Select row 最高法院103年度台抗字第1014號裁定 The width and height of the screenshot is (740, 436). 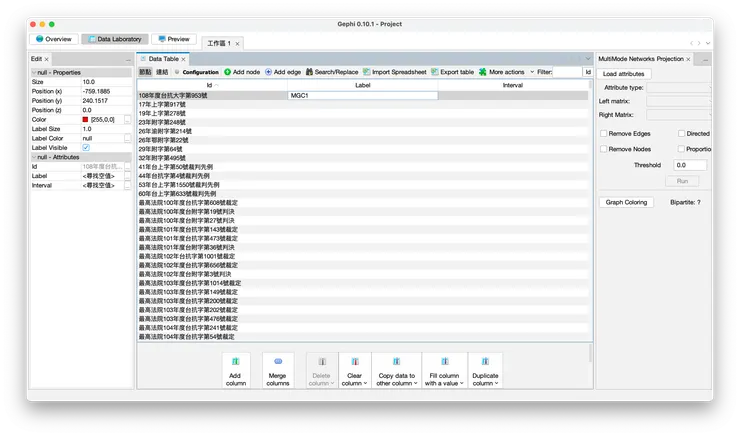[x=362, y=283]
